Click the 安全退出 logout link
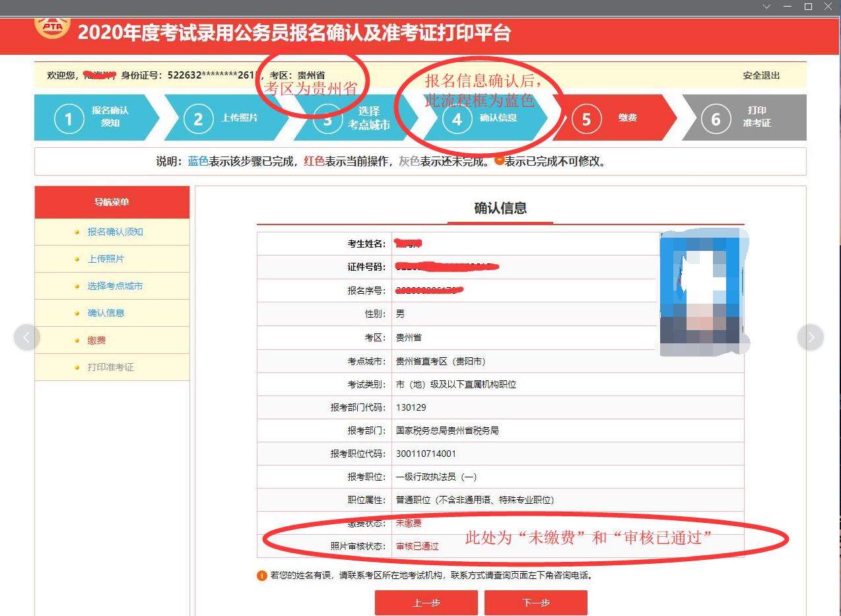The height and width of the screenshot is (616, 841). [x=760, y=75]
